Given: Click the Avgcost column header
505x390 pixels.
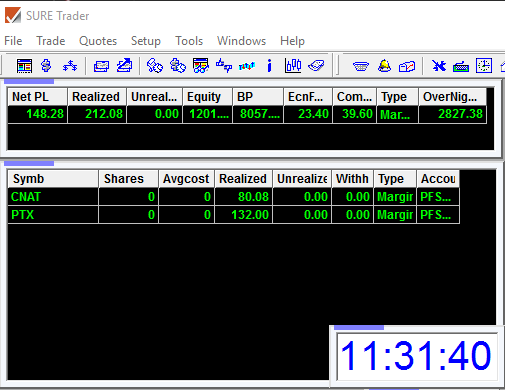Looking at the screenshot, I should 186,179.
